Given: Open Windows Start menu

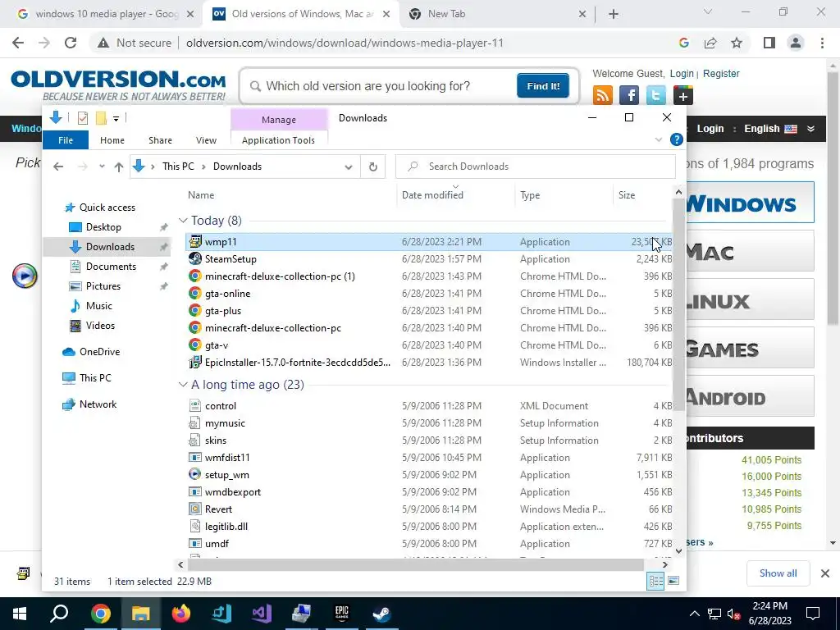Looking at the screenshot, I should click(x=20, y=614).
